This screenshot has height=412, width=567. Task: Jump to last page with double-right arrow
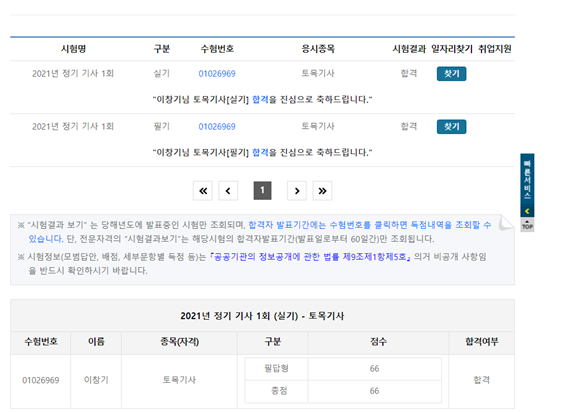(322, 191)
